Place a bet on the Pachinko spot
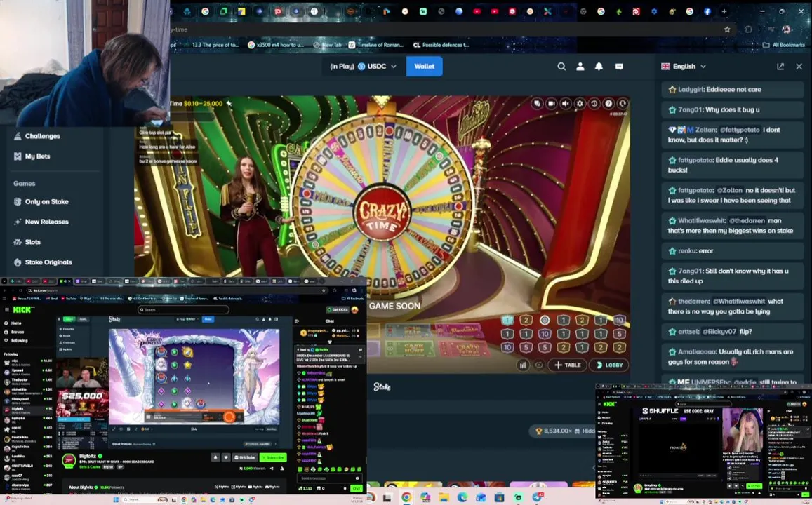 point(460,330)
